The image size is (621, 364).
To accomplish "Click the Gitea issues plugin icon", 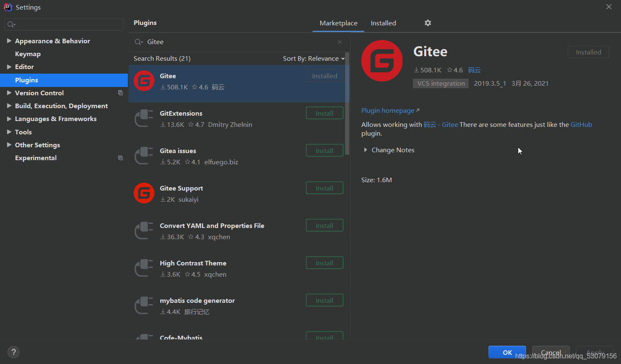I will [x=144, y=156].
